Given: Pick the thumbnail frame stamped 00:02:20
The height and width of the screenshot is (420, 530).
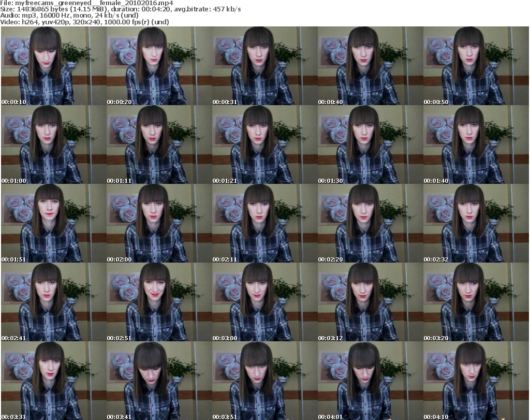Looking at the screenshot, I should (370, 223).
